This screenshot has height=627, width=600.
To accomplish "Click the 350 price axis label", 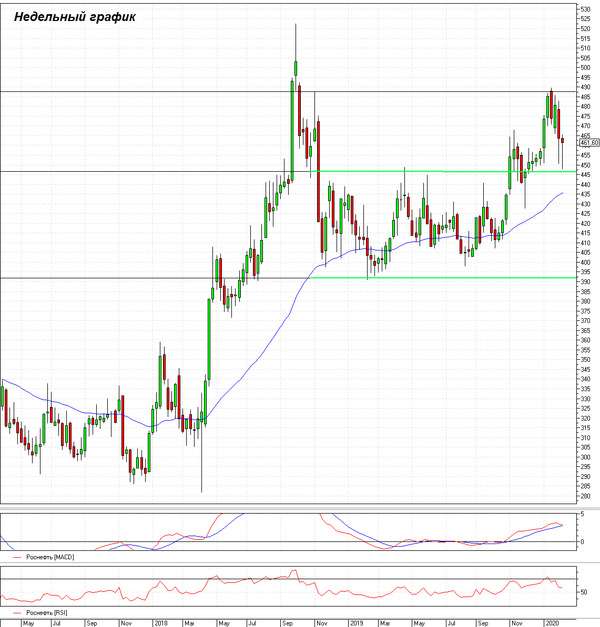I will pos(585,359).
